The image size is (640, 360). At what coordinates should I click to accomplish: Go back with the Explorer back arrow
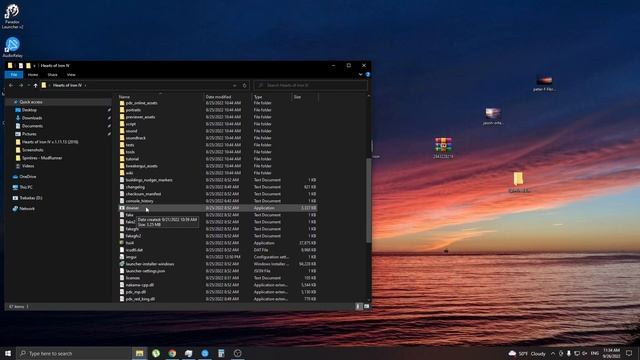pos(11,85)
